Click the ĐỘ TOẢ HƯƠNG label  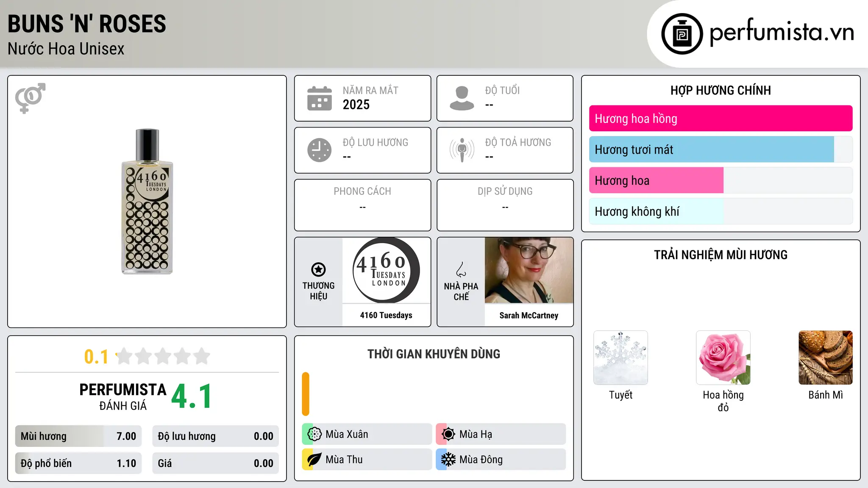518,142
